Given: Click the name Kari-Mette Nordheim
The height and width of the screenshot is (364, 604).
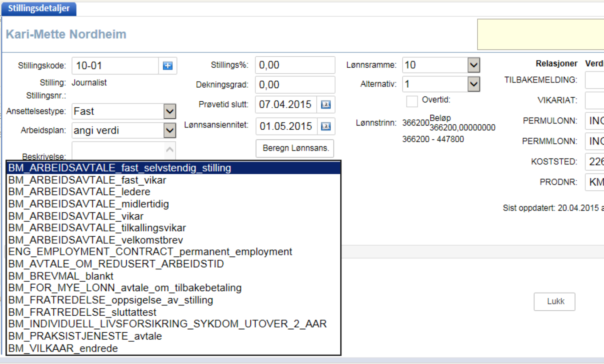Looking at the screenshot, I should pos(66,34).
